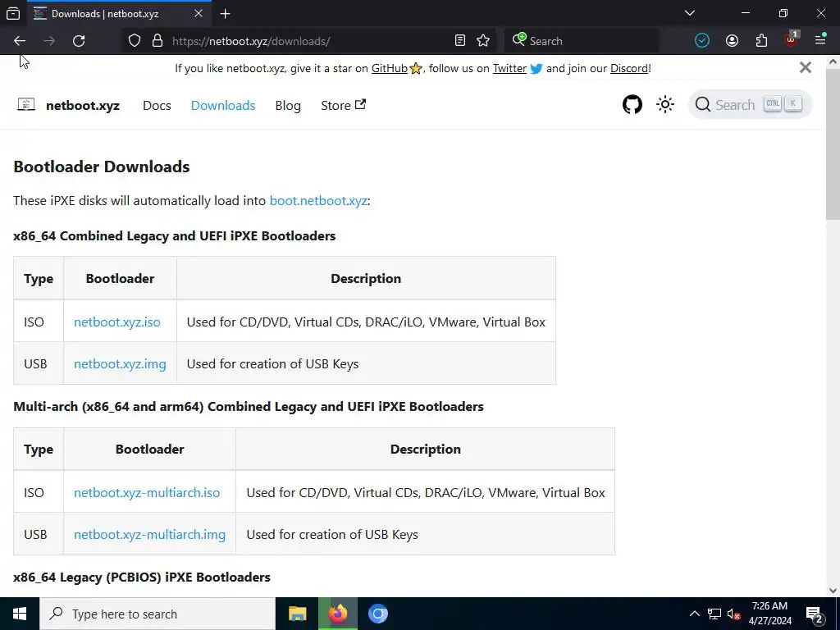Viewport: 840px width, 630px height.
Task: Click the blue checkmark toolbar extension icon
Action: tap(702, 41)
